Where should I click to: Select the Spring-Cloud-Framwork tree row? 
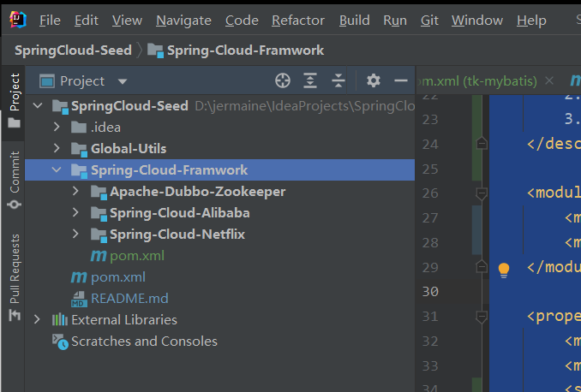pyautogui.click(x=219, y=170)
